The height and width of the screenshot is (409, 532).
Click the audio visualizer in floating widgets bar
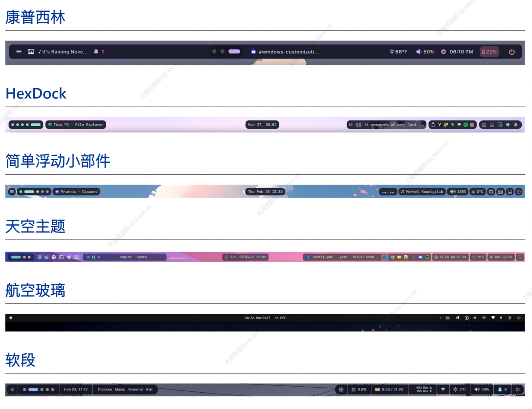coord(388,192)
